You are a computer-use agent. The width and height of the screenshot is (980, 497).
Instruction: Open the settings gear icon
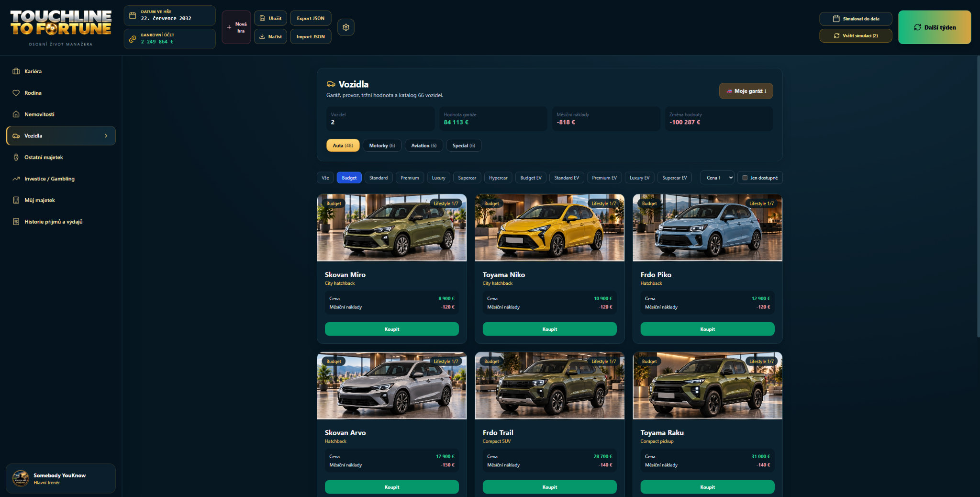[346, 27]
